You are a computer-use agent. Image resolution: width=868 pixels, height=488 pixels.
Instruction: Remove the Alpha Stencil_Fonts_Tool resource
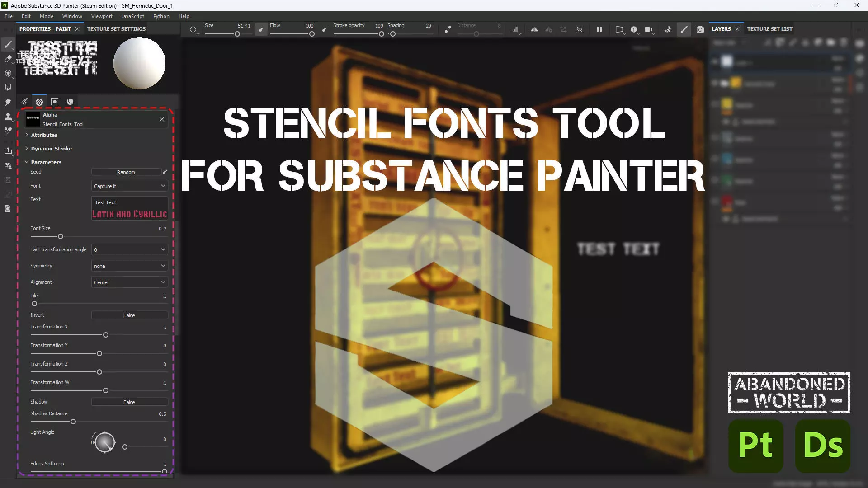pos(162,119)
